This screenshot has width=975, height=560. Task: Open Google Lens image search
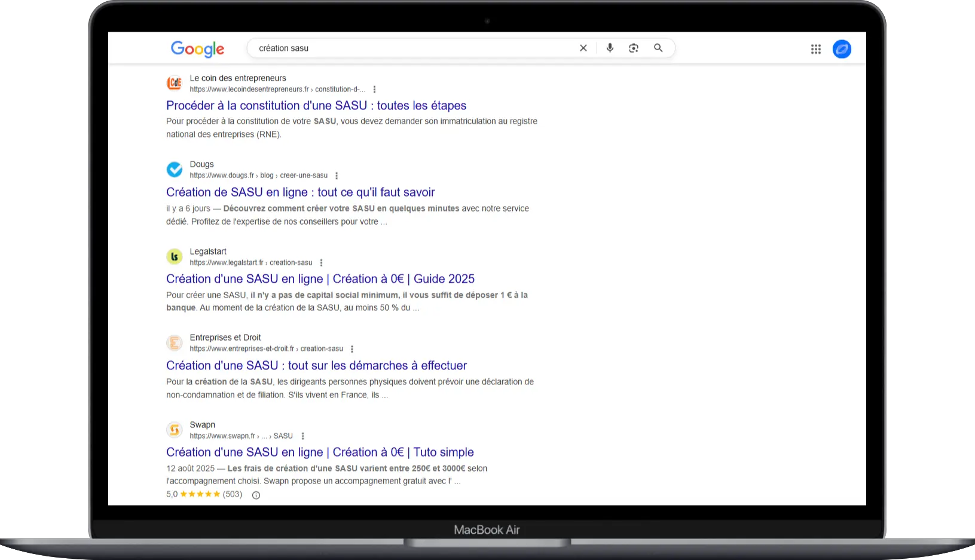[x=634, y=48]
